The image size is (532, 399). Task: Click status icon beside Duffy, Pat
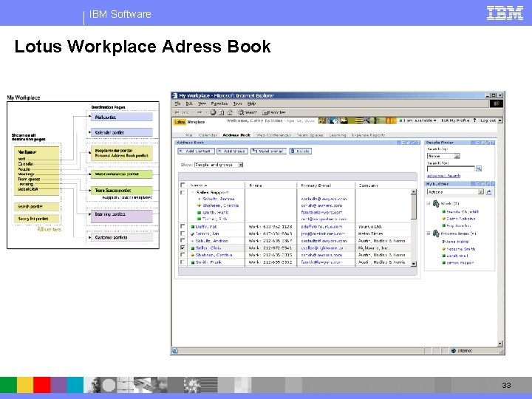tap(193, 227)
